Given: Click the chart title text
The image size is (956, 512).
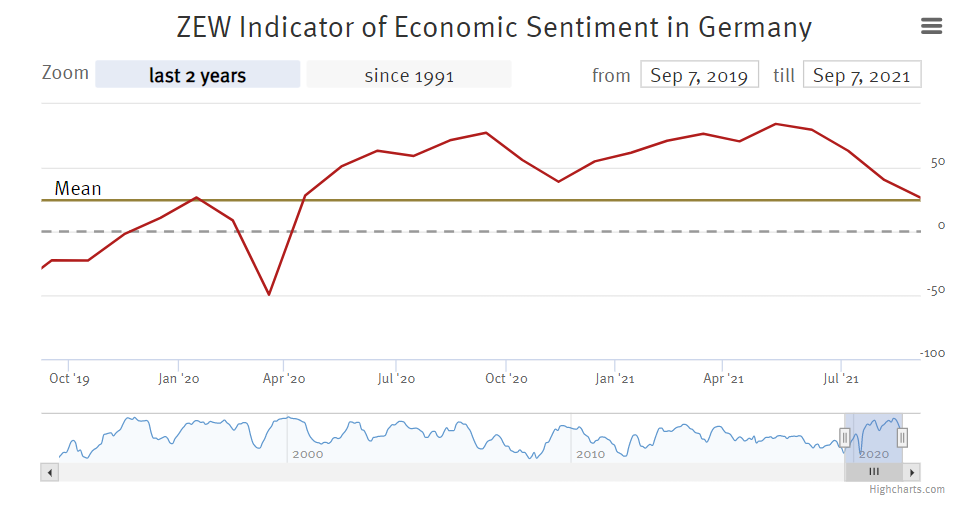Looking at the screenshot, I should point(494,27).
